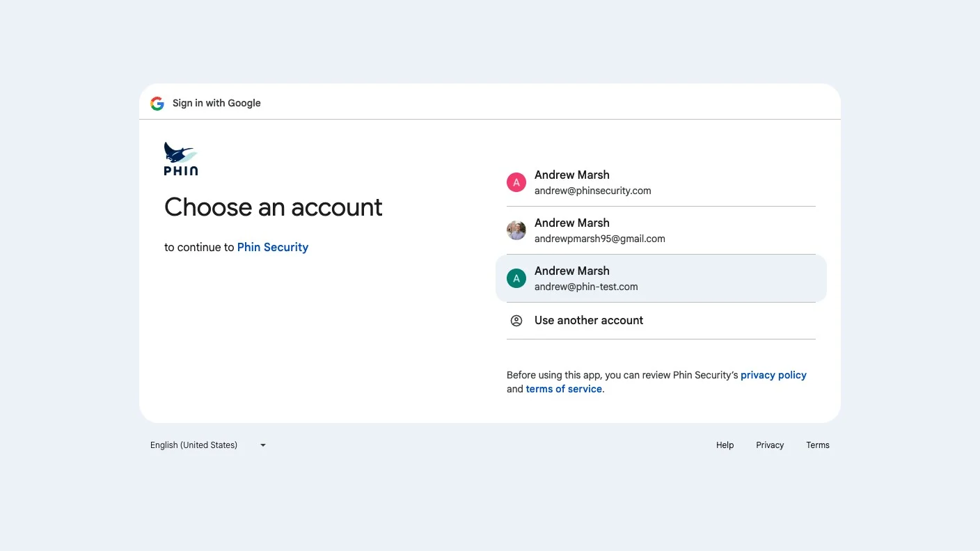Click the andrew@phin-test.com email text
This screenshot has width=980, height=551.
click(586, 287)
